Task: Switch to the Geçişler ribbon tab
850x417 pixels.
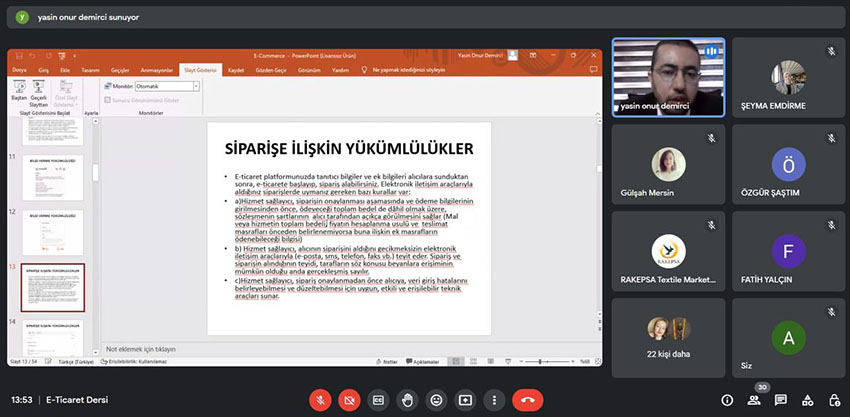Action: tap(120, 71)
